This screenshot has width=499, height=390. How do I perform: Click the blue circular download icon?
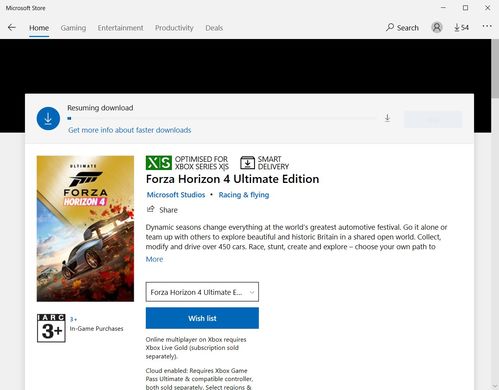coord(48,118)
